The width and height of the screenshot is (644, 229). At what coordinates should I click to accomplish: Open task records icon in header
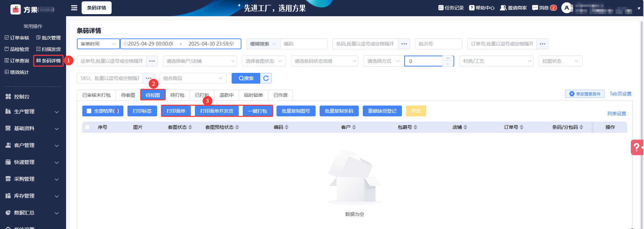[441, 8]
